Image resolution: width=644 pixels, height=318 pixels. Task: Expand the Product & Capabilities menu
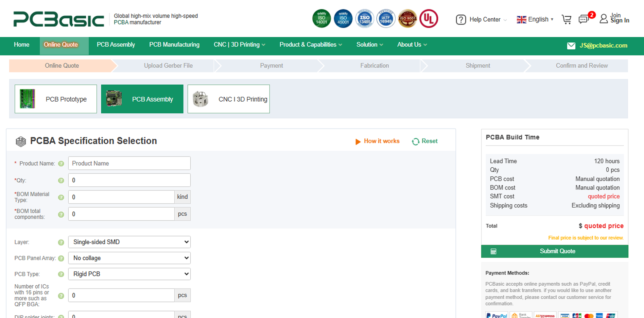point(311,45)
